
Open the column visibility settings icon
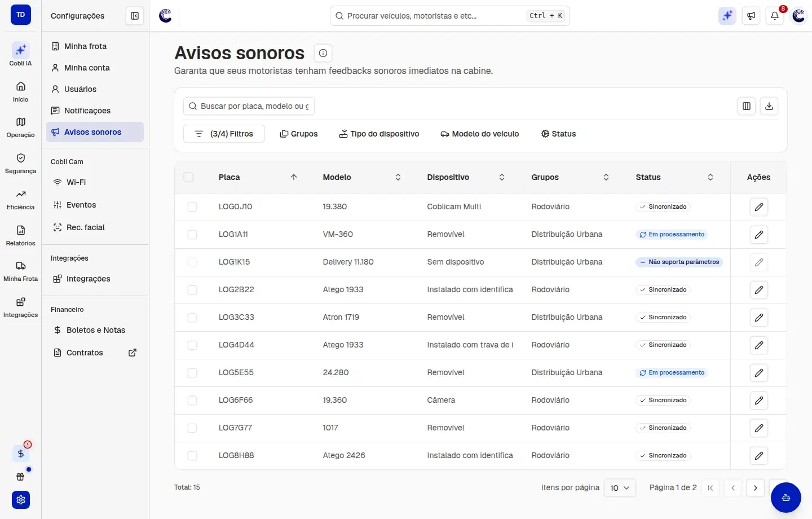[747, 106]
